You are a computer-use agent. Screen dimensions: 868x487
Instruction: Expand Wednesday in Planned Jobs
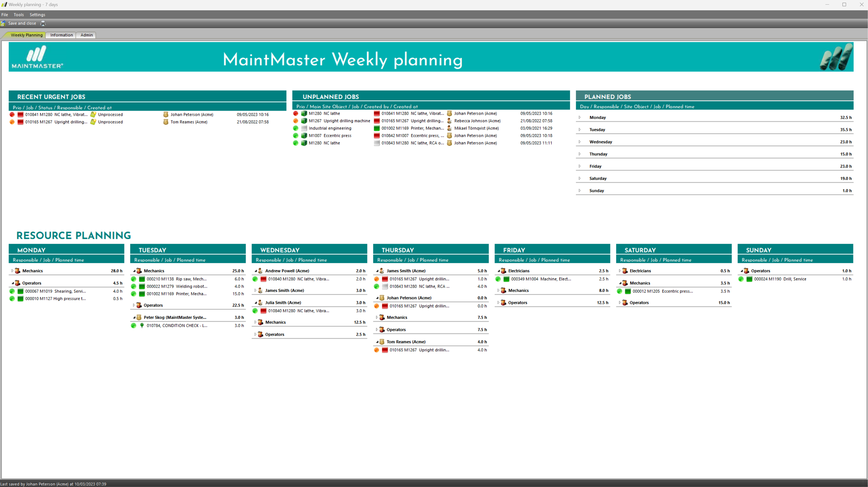(x=580, y=142)
